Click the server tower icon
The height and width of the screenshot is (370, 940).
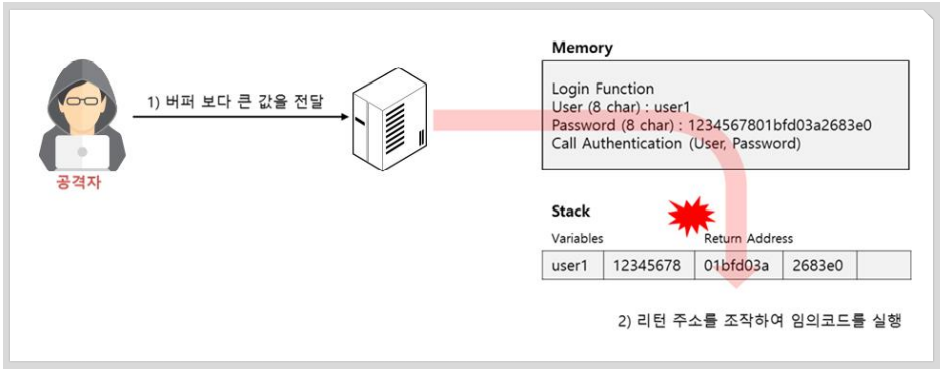tap(391, 119)
